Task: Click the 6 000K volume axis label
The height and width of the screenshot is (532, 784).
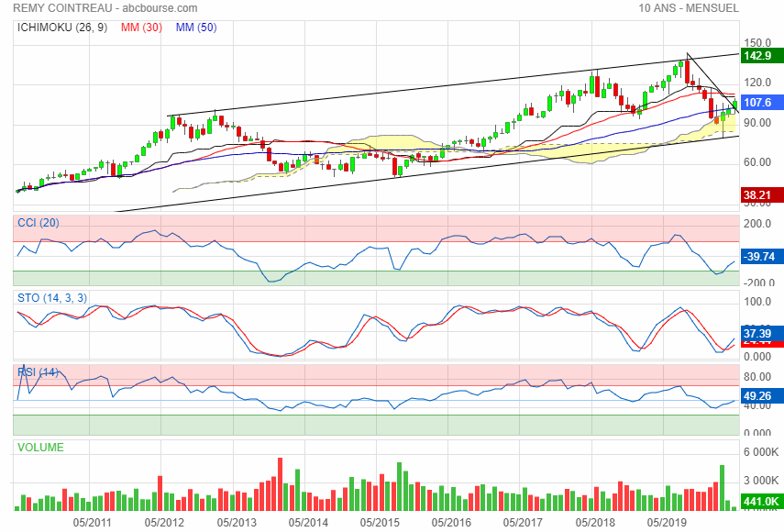Action: tap(761, 452)
